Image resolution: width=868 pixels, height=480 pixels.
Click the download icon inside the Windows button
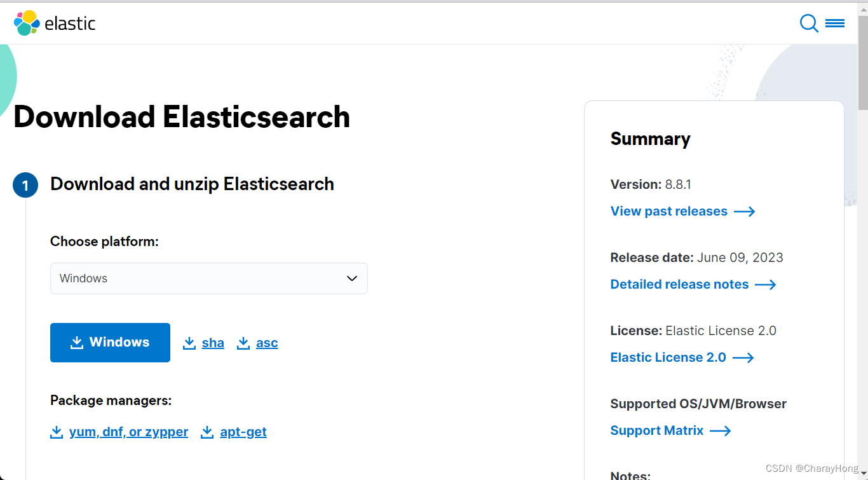(x=77, y=342)
